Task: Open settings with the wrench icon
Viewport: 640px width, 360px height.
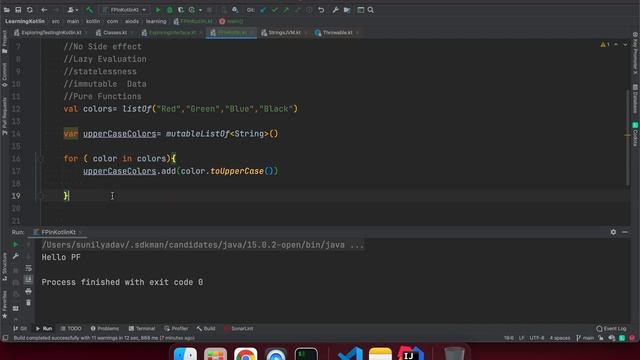Action: point(336,10)
